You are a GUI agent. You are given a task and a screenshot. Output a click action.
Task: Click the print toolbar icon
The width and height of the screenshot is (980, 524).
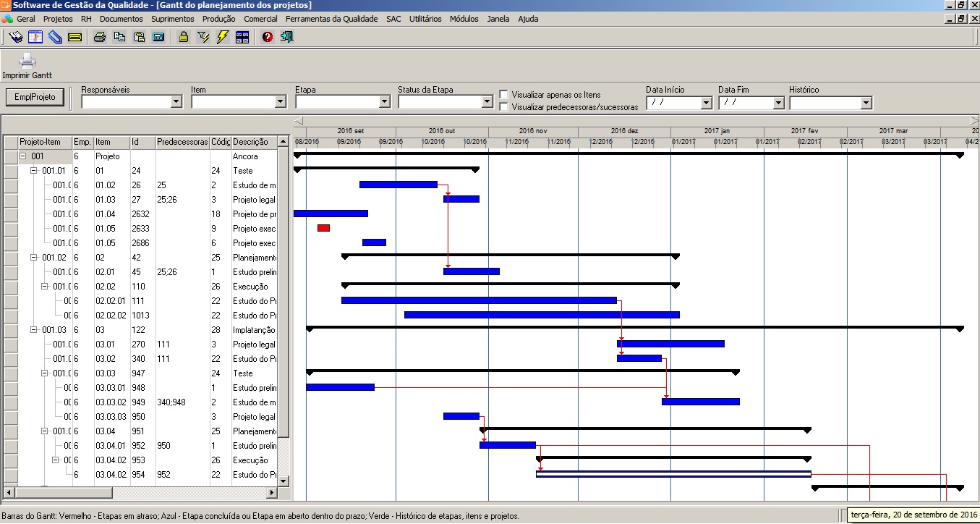(100, 37)
